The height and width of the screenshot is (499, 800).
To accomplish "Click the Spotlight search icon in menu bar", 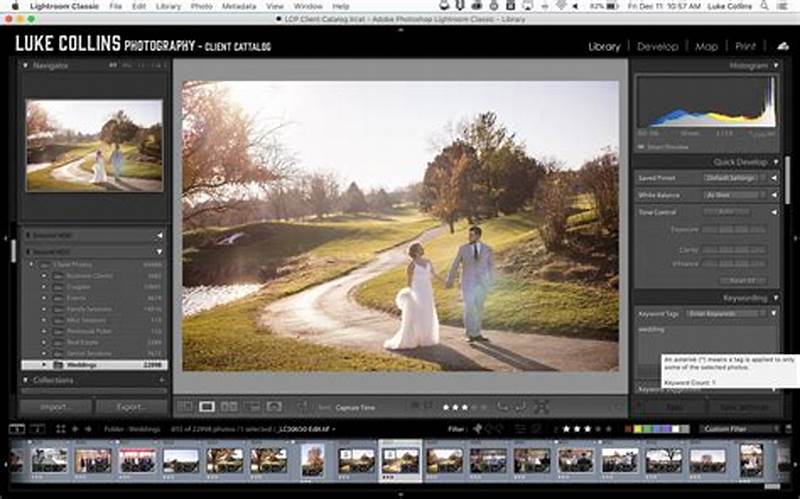I will pyautogui.click(x=764, y=6).
